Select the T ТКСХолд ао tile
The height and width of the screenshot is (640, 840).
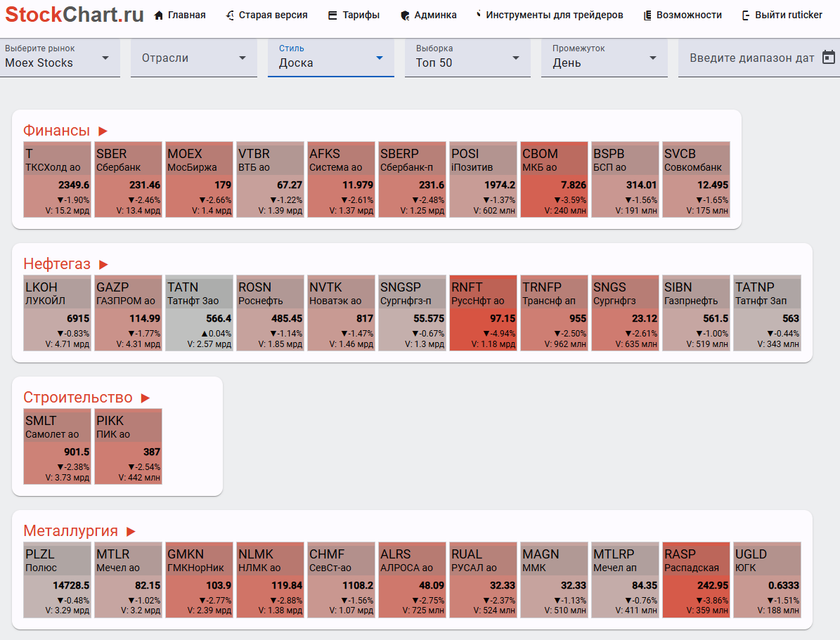tap(58, 179)
